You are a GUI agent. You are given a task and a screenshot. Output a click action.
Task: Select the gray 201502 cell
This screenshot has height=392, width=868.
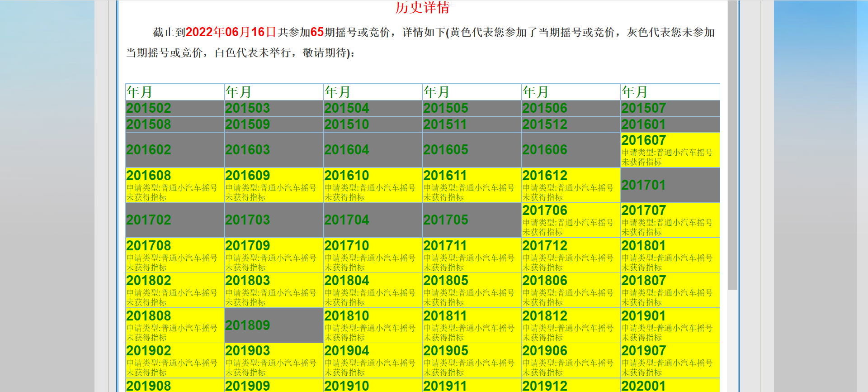175,108
